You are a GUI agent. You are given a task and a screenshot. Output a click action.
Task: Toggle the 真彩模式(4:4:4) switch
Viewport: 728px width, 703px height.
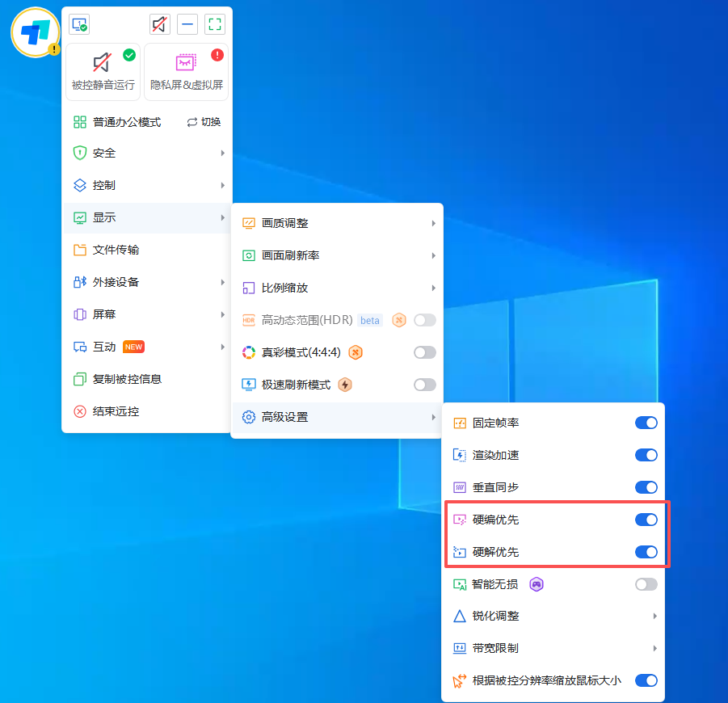(425, 352)
